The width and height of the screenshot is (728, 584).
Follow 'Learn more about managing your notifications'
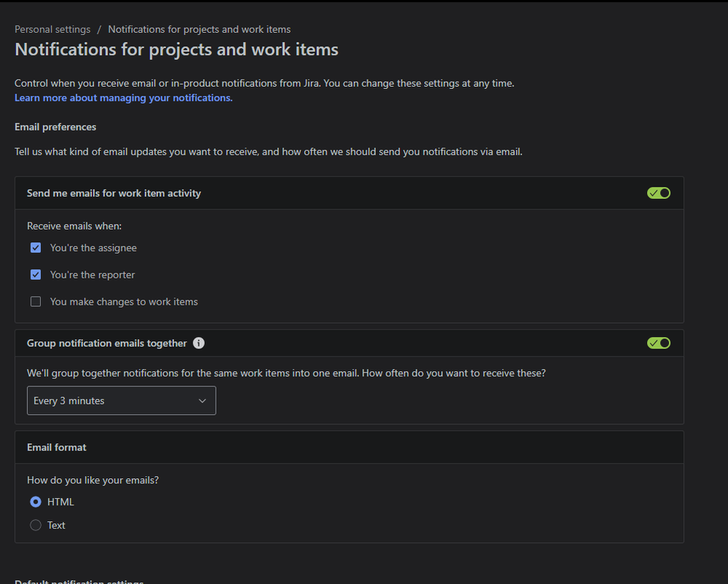point(122,97)
